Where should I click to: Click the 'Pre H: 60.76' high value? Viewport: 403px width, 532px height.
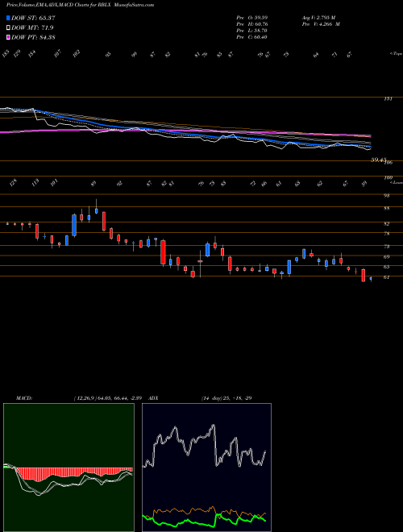251,24
